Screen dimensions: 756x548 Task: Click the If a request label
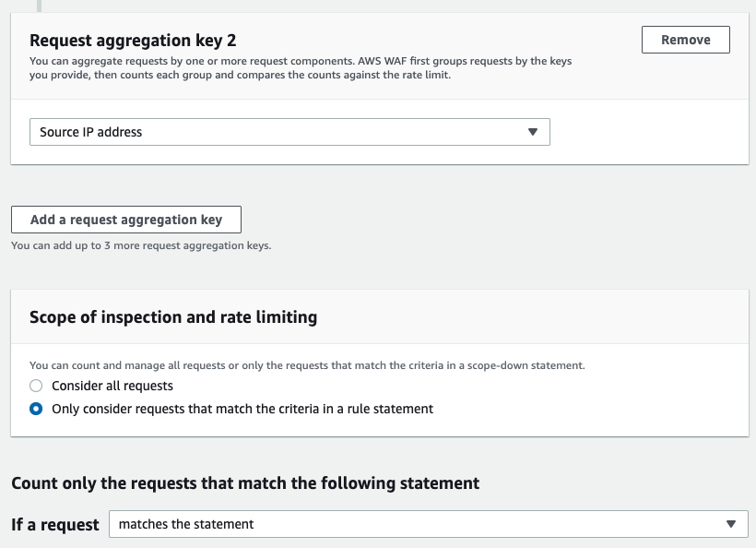pos(55,524)
